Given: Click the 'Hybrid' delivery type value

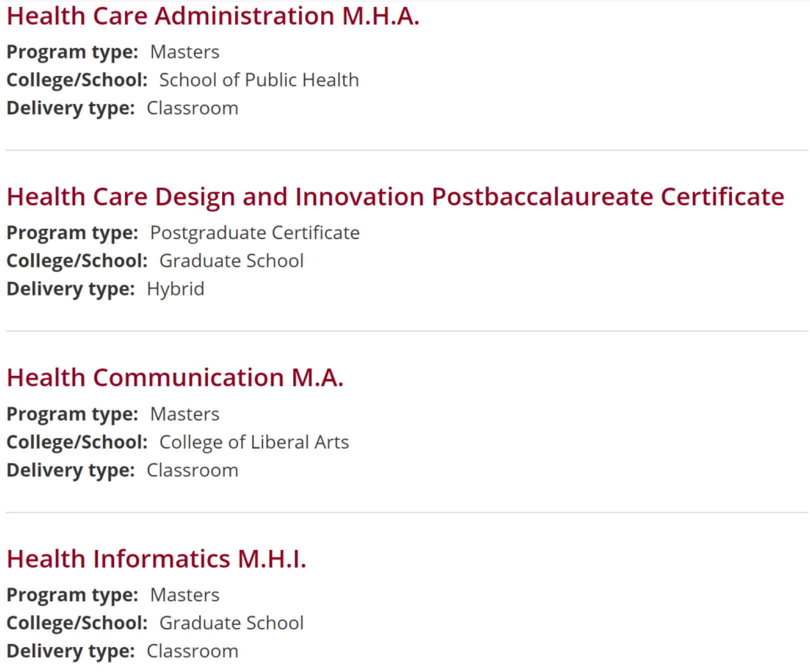Looking at the screenshot, I should click(175, 289).
